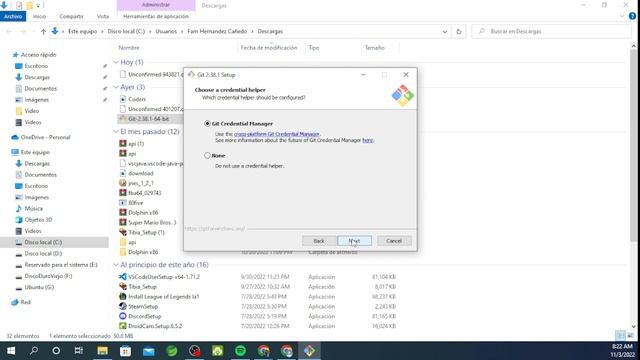Open File Explorer from the taskbar
The height and width of the screenshot is (360, 640).
point(102,351)
